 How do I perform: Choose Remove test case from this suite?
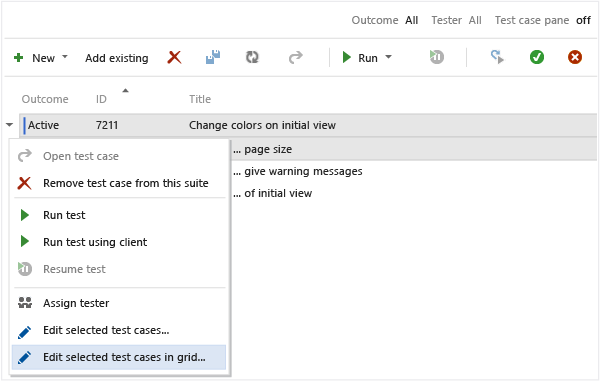point(119,183)
